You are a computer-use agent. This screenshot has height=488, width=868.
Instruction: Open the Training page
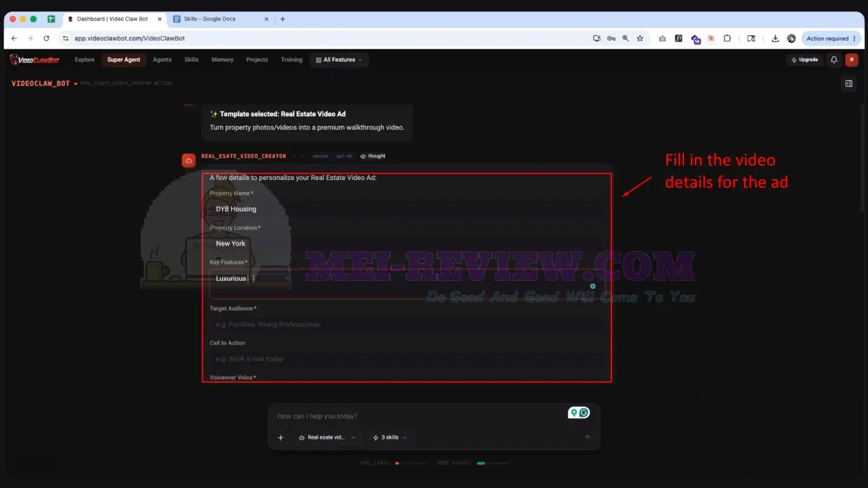pos(292,59)
